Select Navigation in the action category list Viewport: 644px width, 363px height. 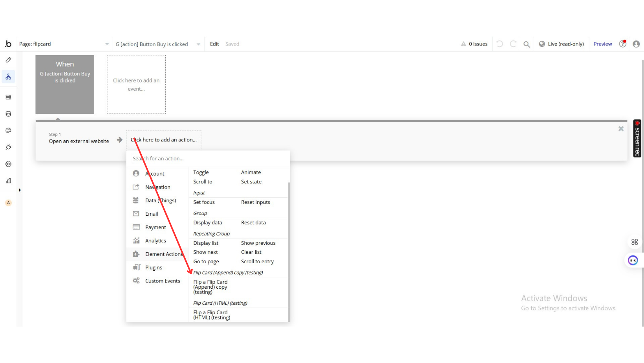click(x=157, y=187)
